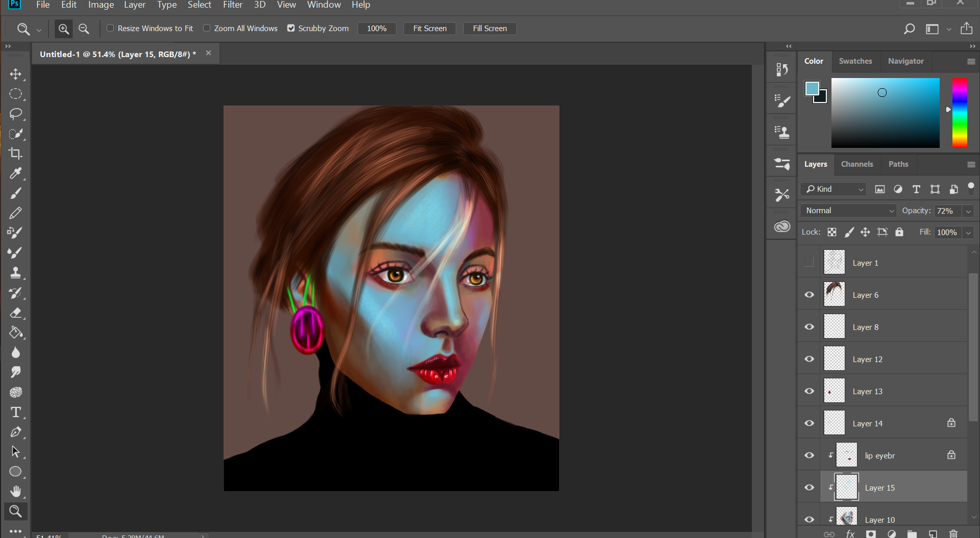
Task: Click the 100% zoom button
Action: click(x=377, y=29)
